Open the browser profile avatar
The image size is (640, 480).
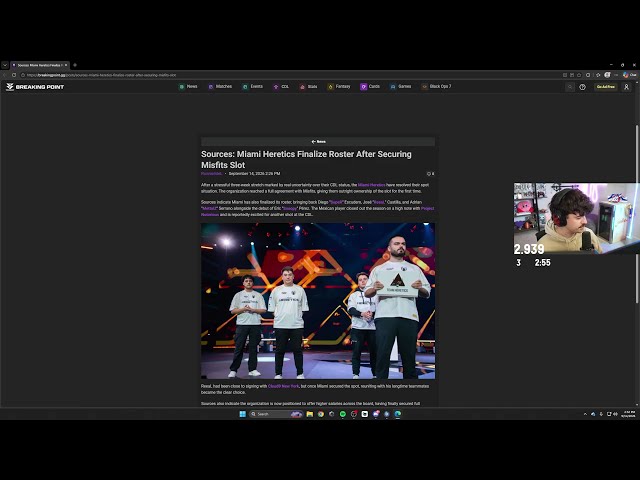pyautogui.click(x=607, y=75)
